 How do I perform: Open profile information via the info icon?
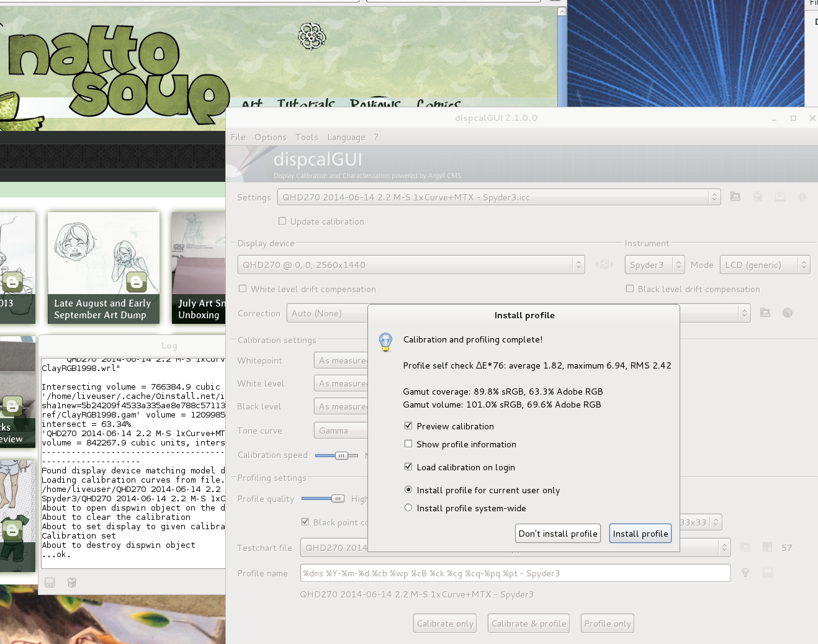(802, 197)
